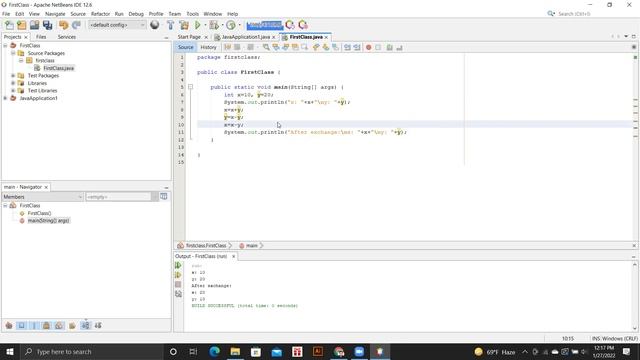This screenshot has width=640, height=360.
Task: Run the project with green play icon
Action: point(198,25)
